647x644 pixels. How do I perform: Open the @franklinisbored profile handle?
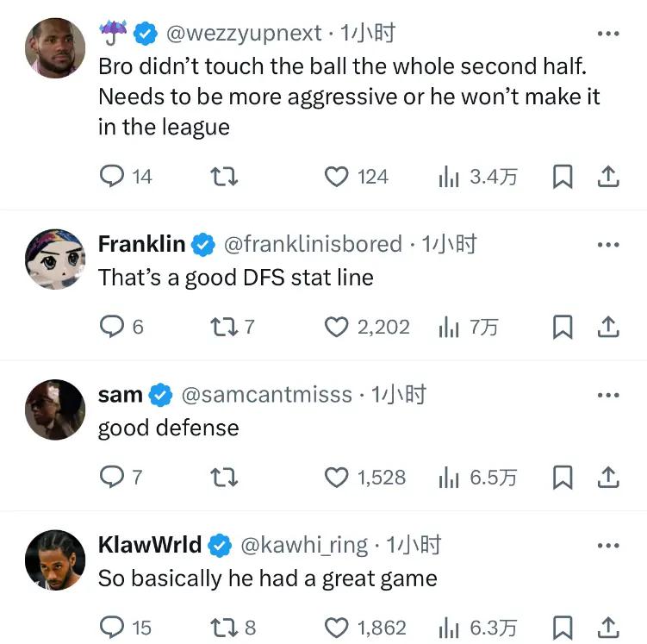[313, 245]
